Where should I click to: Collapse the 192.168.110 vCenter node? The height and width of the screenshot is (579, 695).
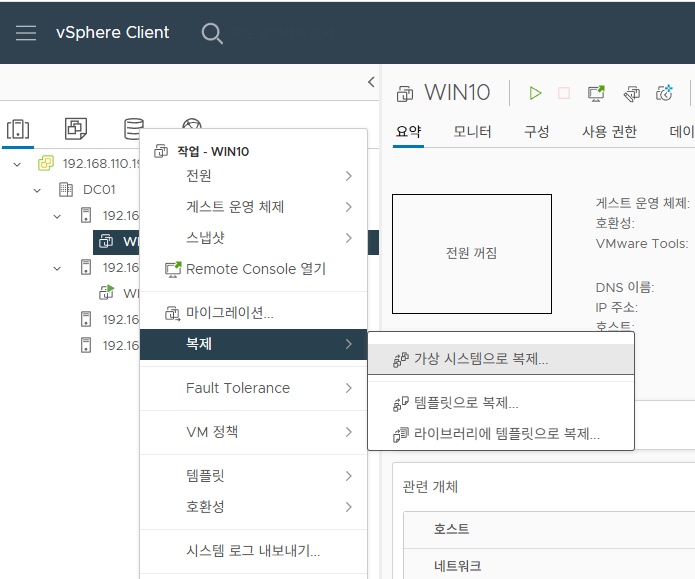(17, 164)
